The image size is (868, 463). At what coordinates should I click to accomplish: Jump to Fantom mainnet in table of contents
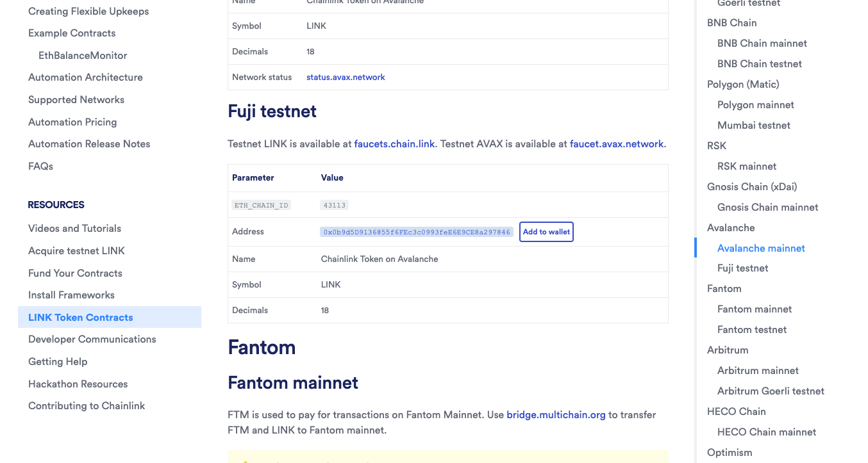click(755, 309)
